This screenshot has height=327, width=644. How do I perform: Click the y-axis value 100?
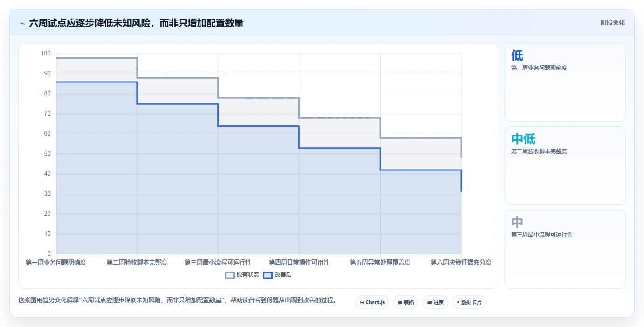(46, 54)
